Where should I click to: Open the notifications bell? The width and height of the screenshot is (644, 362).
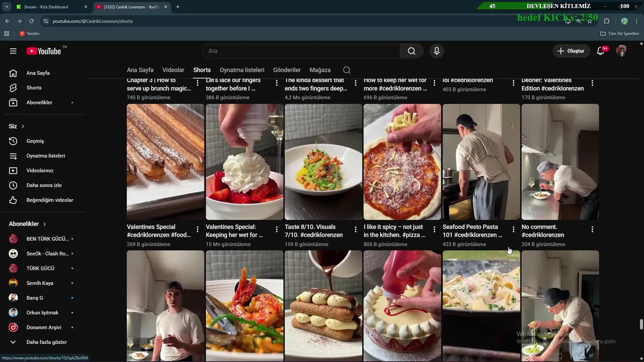[601, 51]
